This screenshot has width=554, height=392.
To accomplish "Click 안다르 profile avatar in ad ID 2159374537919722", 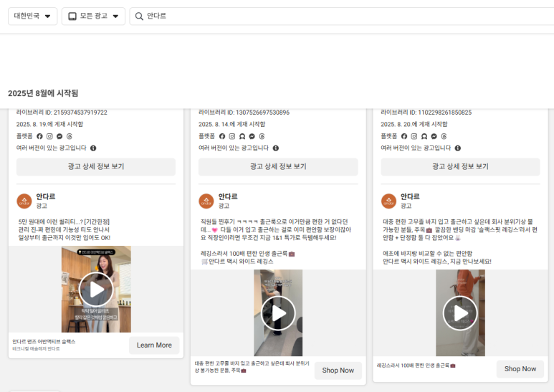I will [24, 201].
